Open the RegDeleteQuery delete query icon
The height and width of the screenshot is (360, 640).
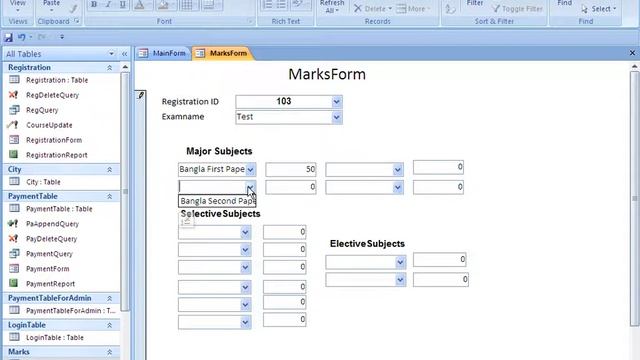point(14,95)
